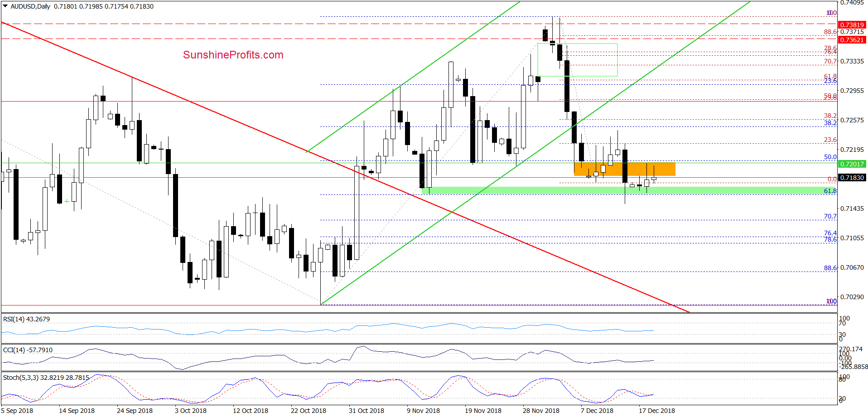Select the 0.73621 red price label
Viewport: 868px width, 417px height.
(x=852, y=40)
